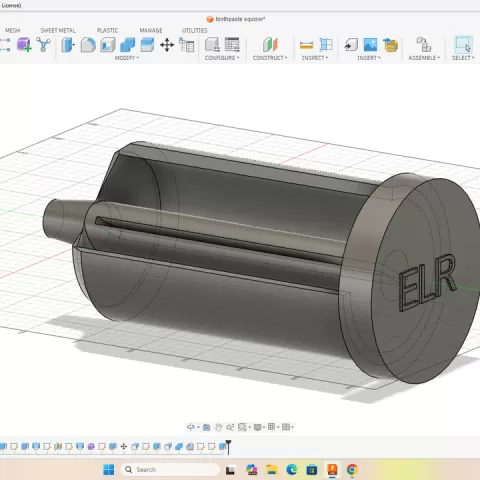
Task: Activate the Shell tool
Action: [108, 45]
